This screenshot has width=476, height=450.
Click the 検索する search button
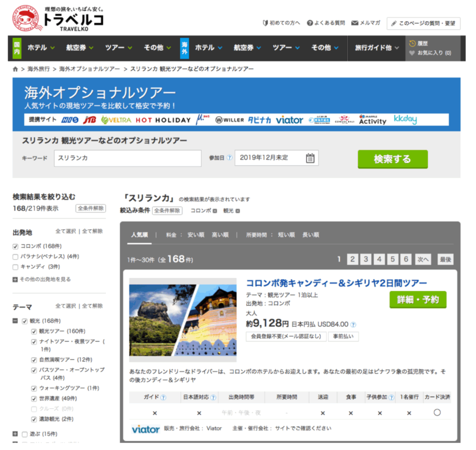click(392, 159)
